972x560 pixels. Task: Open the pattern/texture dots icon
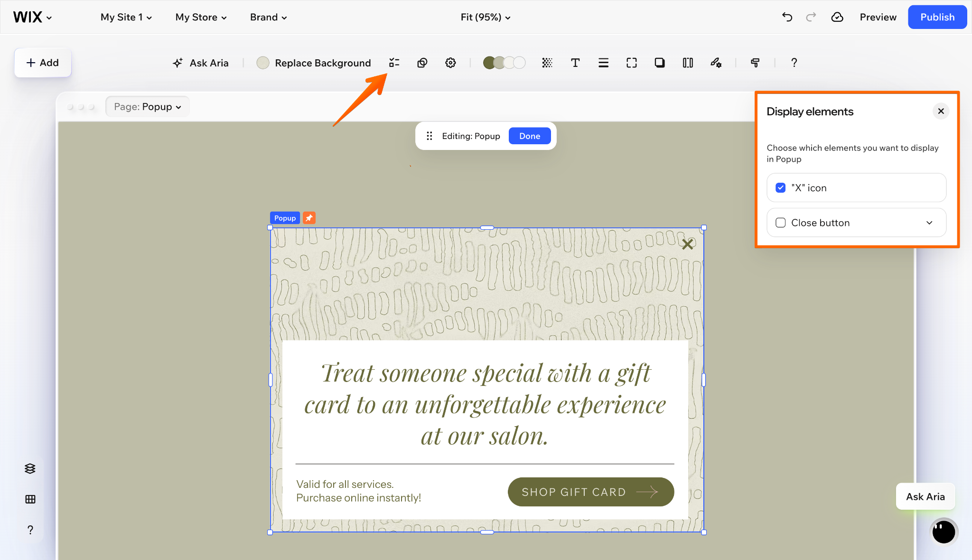(547, 63)
